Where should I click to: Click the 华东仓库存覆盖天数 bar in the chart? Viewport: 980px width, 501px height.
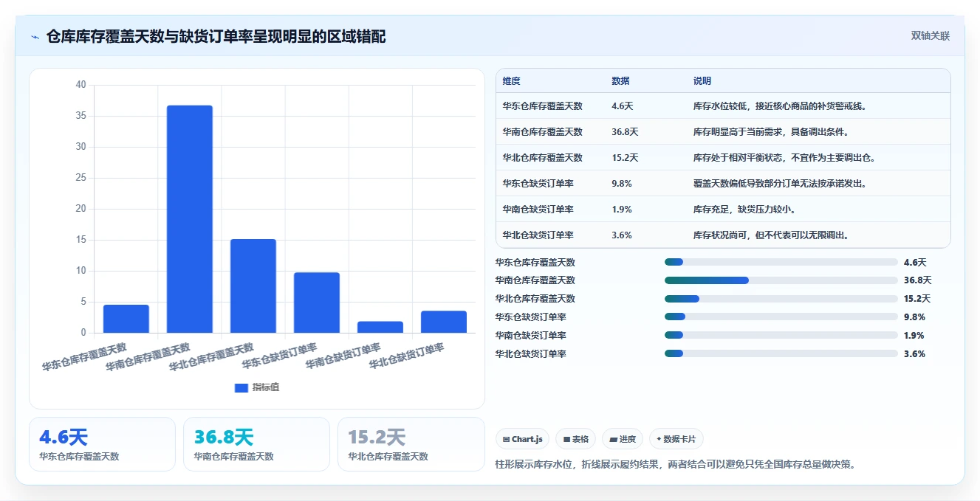click(126, 319)
